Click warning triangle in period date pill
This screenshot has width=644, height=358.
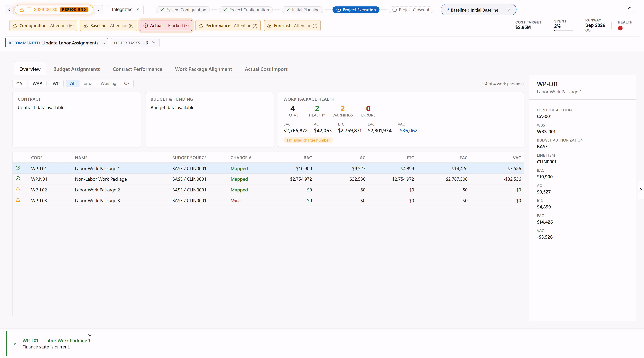(x=22, y=10)
